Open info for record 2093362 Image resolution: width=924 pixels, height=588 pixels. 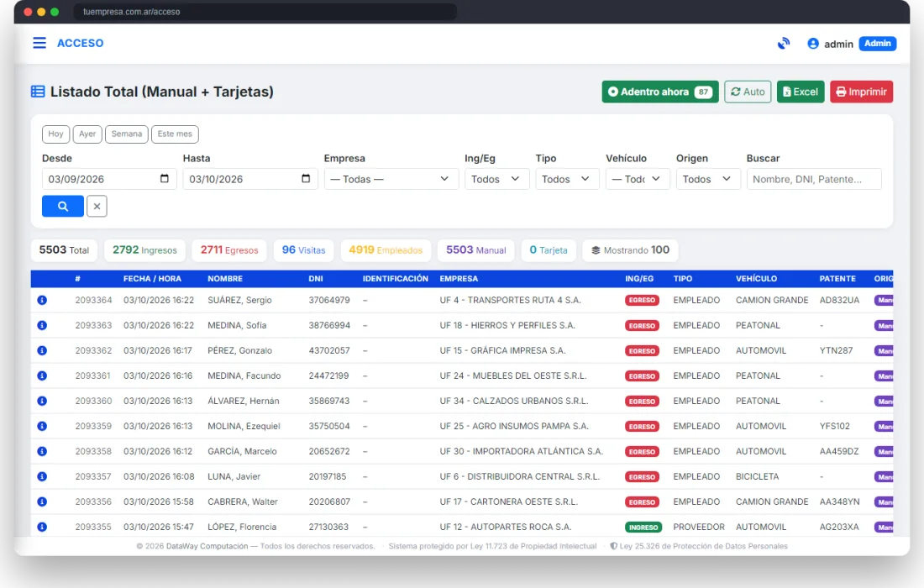(42, 350)
